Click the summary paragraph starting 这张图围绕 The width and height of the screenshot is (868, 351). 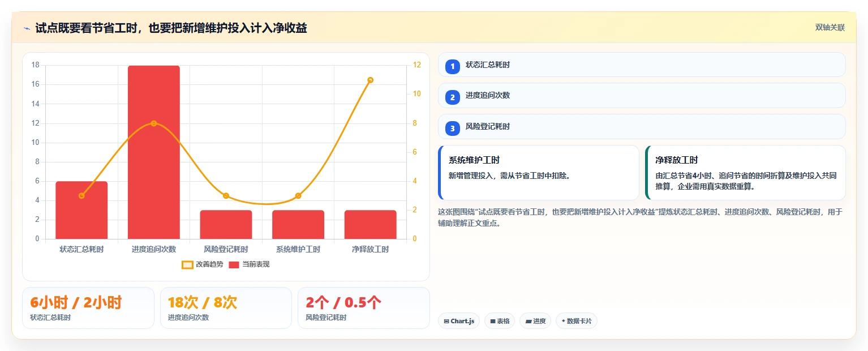pos(641,217)
